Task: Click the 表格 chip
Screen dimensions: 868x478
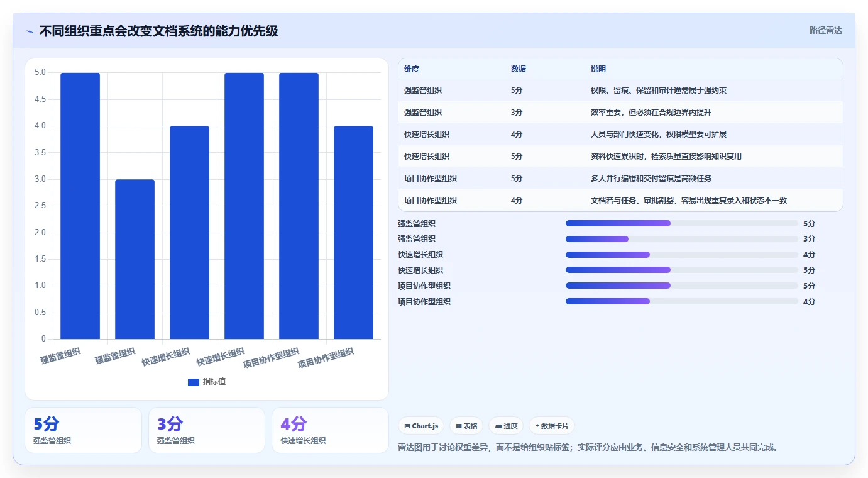Action: click(466, 426)
